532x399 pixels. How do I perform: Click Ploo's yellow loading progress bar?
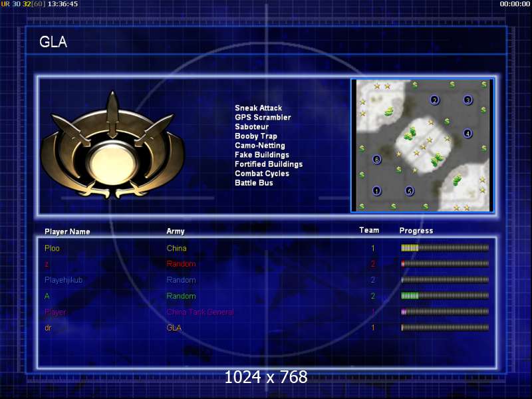(445, 248)
